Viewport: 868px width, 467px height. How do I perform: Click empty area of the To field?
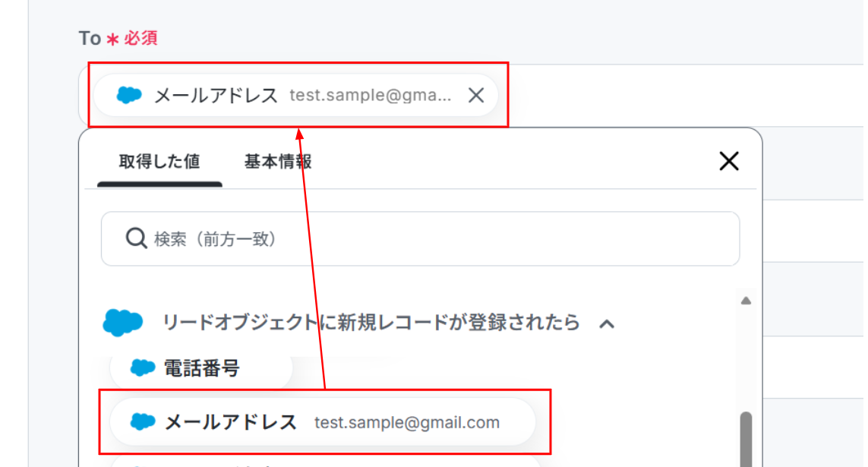[683, 95]
